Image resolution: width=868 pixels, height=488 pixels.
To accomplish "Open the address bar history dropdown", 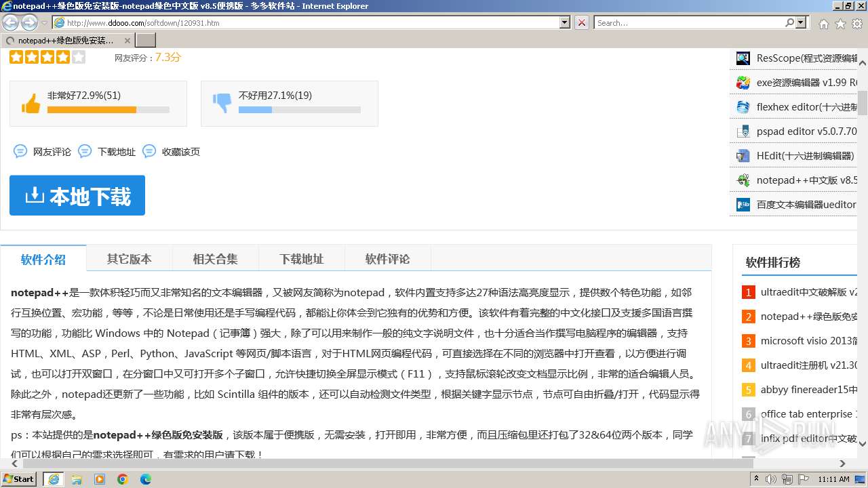I will pos(565,22).
